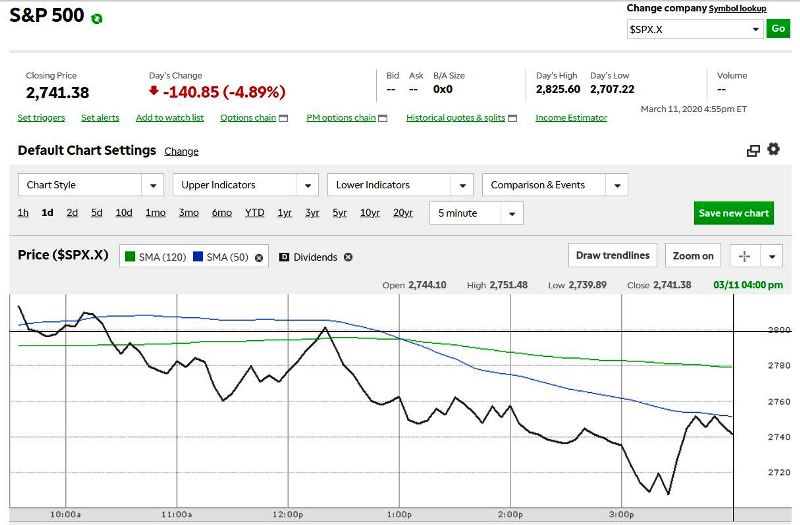This screenshot has height=525, width=800.
Task: Open the Set alerts link
Action: coord(100,118)
